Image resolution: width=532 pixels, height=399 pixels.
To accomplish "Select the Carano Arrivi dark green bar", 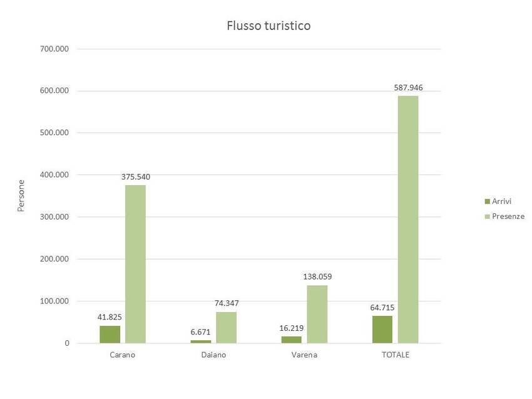I will point(110,334).
